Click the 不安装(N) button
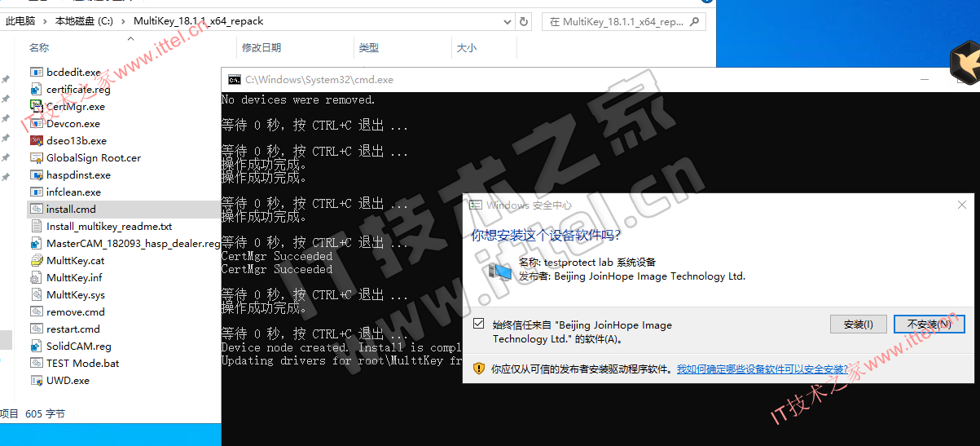 pos(929,325)
